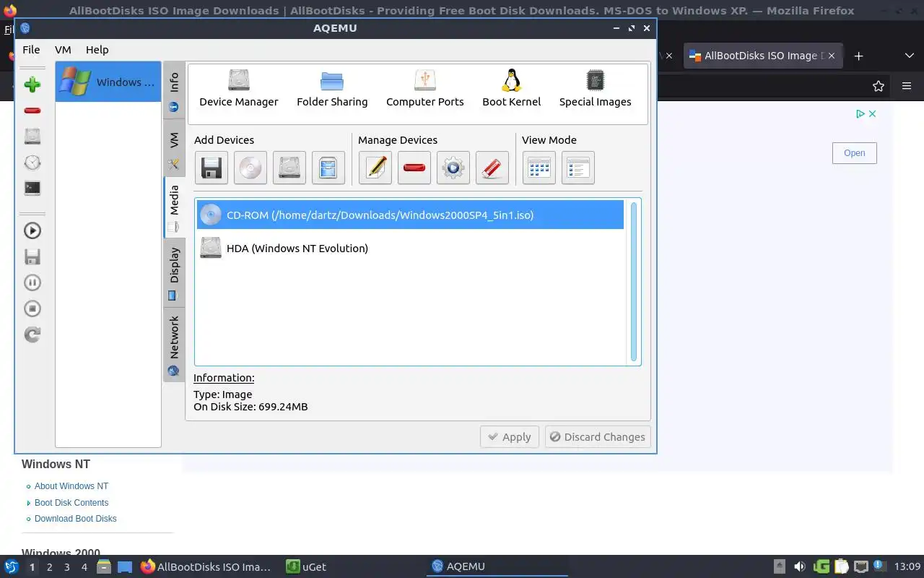Viewport: 924px width, 578px height.
Task: Open the Display tab
Action: tap(174, 272)
